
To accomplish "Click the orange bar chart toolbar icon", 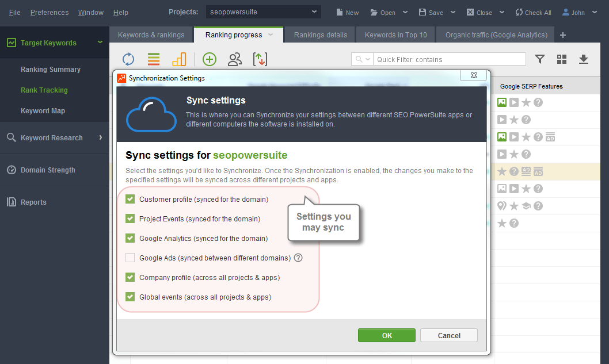I will (179, 59).
